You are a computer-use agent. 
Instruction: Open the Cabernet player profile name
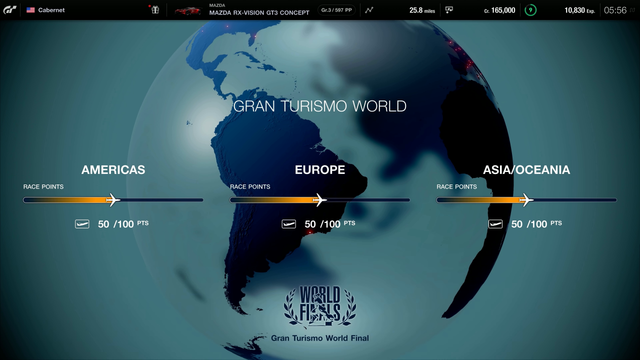pos(51,10)
